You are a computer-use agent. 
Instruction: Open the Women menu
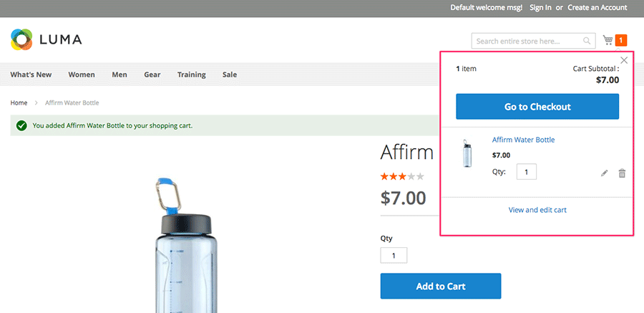pyautogui.click(x=82, y=74)
